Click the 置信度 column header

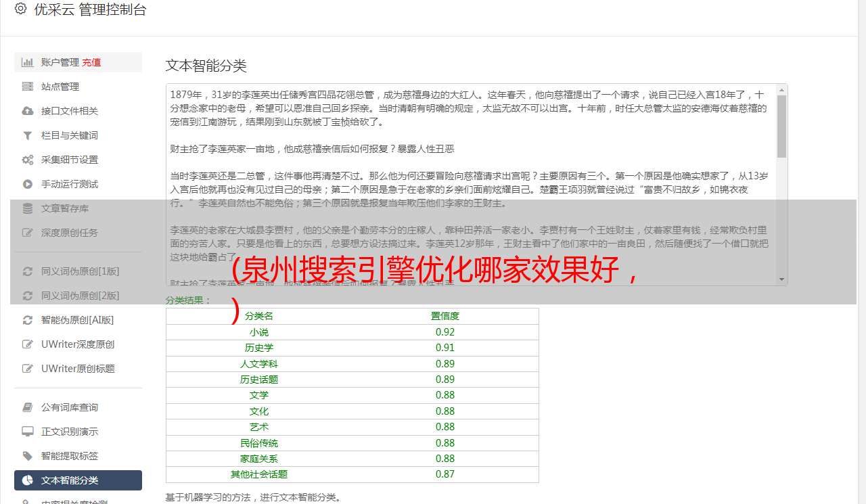point(445,316)
